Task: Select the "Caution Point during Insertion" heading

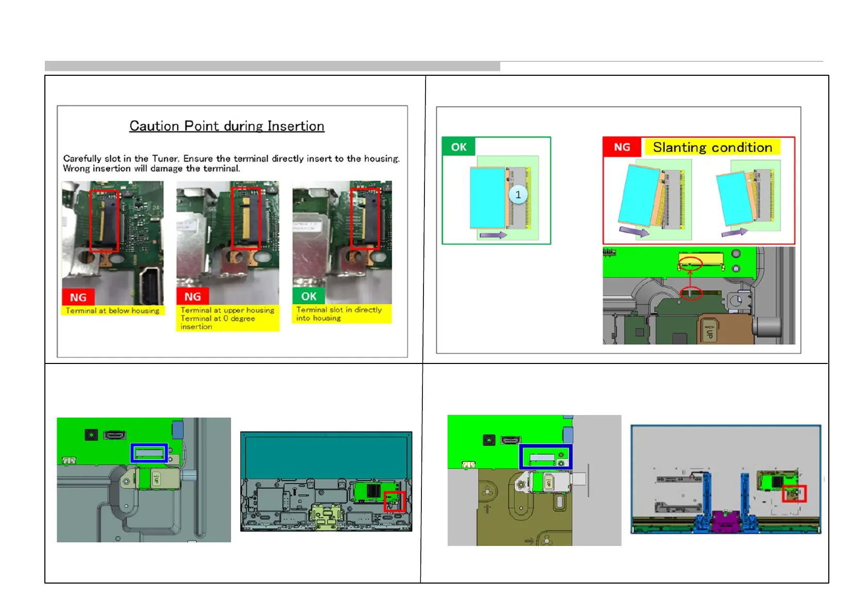Action: click(227, 126)
